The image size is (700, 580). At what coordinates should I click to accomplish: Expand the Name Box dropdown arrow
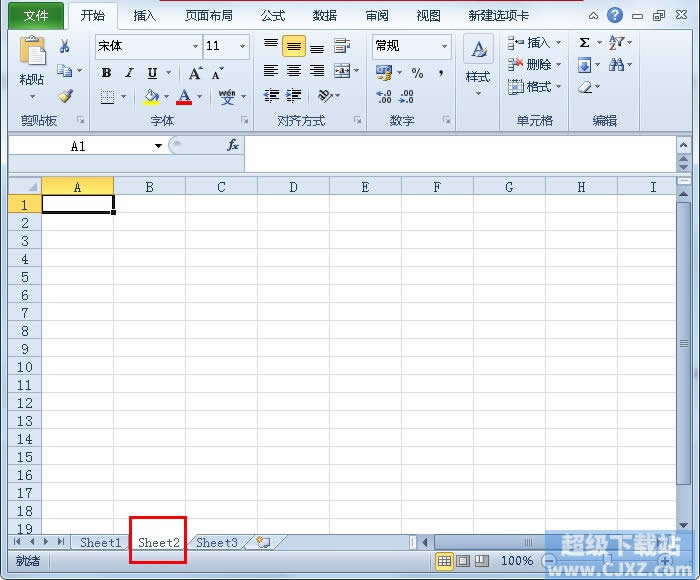point(158,146)
